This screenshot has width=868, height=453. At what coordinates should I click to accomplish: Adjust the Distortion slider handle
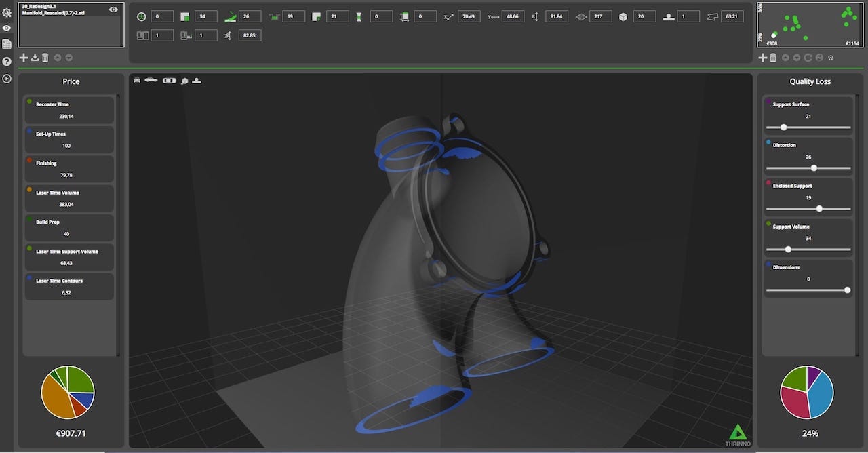coord(814,168)
